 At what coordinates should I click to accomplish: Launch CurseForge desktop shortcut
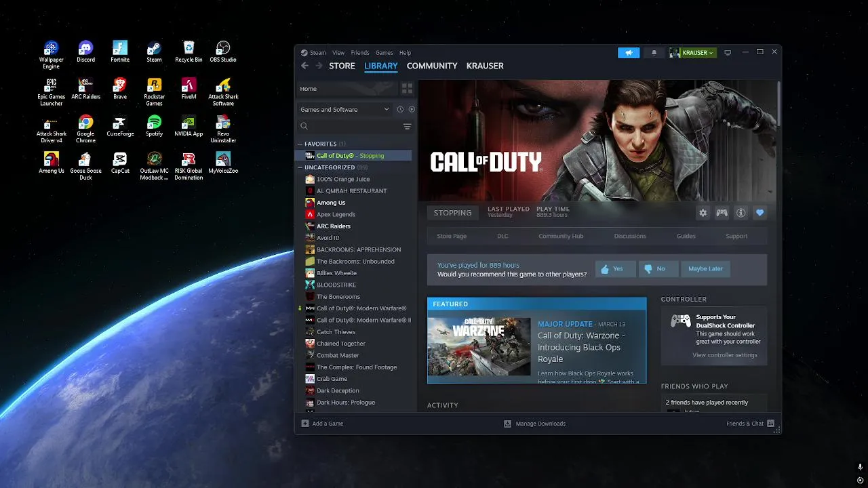(120, 126)
